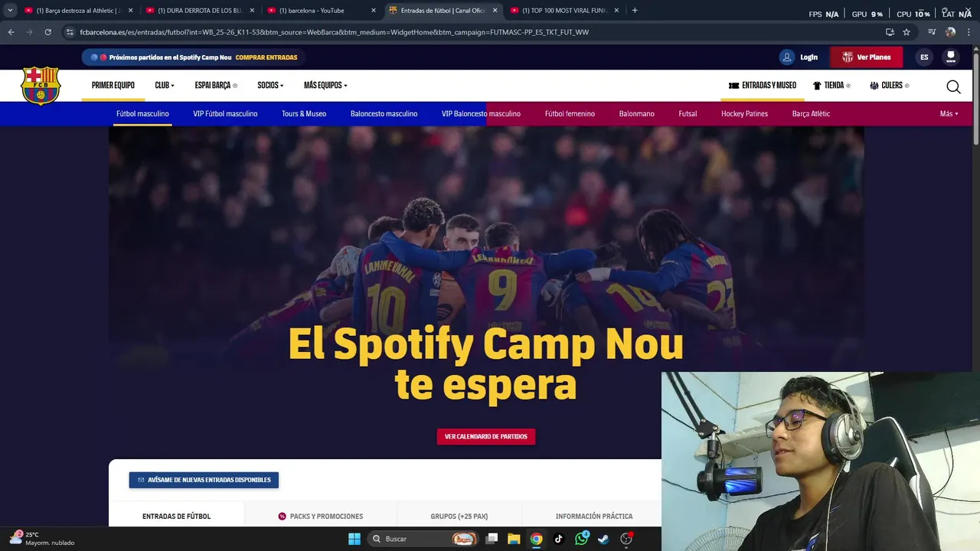Screen dimensions: 980x551
Task: Click the FC Barcelona crest logo
Action: click(41, 85)
